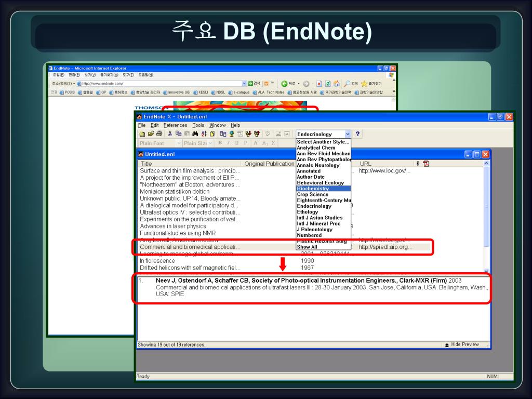Click the Plain text P icon
This screenshot has width=532, height=399.
pos(245,143)
